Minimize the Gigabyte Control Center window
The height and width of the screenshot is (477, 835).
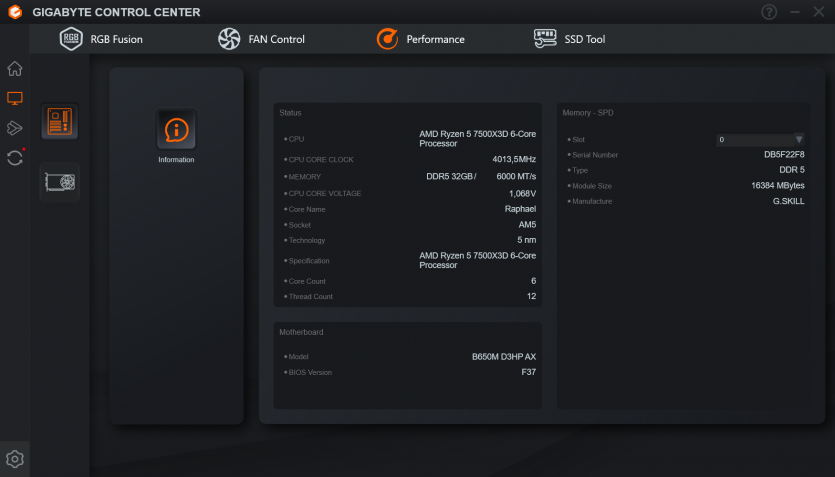click(794, 12)
